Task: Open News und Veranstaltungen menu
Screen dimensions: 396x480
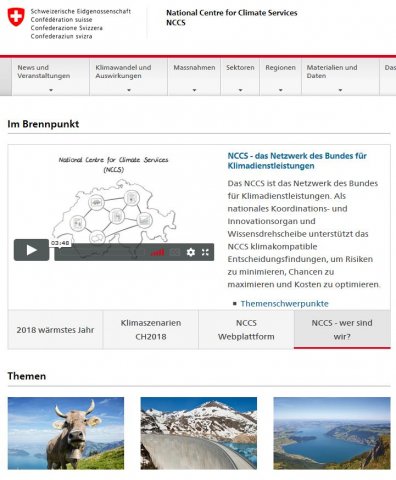Action: click(51, 77)
